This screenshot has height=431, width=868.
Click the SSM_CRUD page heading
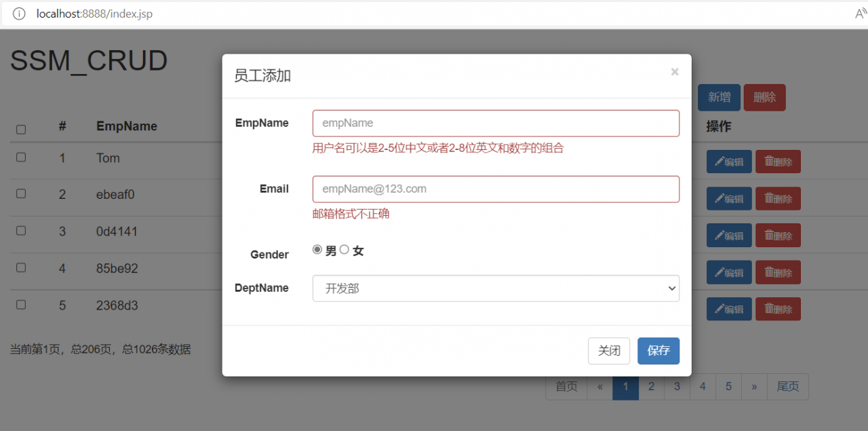tap(89, 61)
